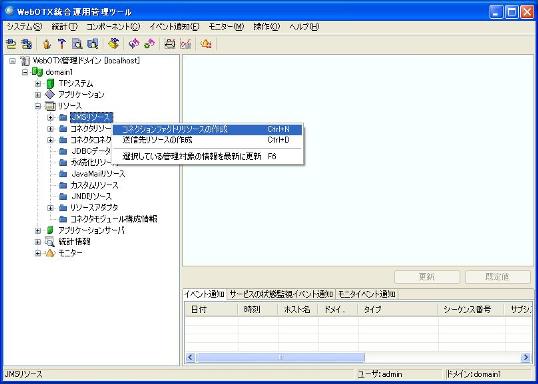Click the 既定値 button

coord(498,277)
